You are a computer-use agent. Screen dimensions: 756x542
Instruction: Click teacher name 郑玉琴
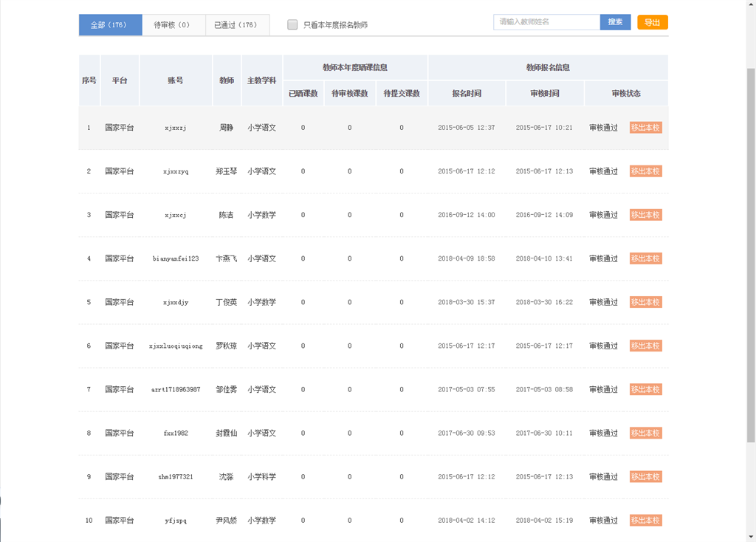pyautogui.click(x=226, y=171)
